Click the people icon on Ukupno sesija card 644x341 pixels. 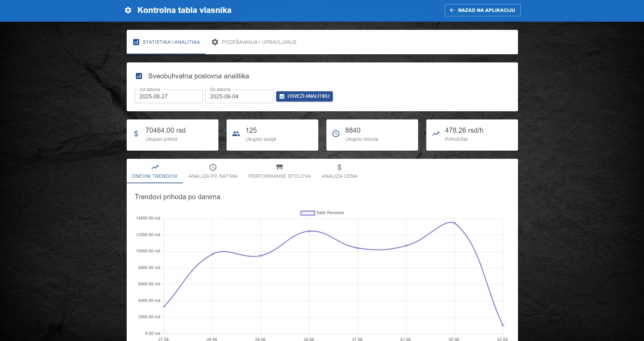pos(236,134)
